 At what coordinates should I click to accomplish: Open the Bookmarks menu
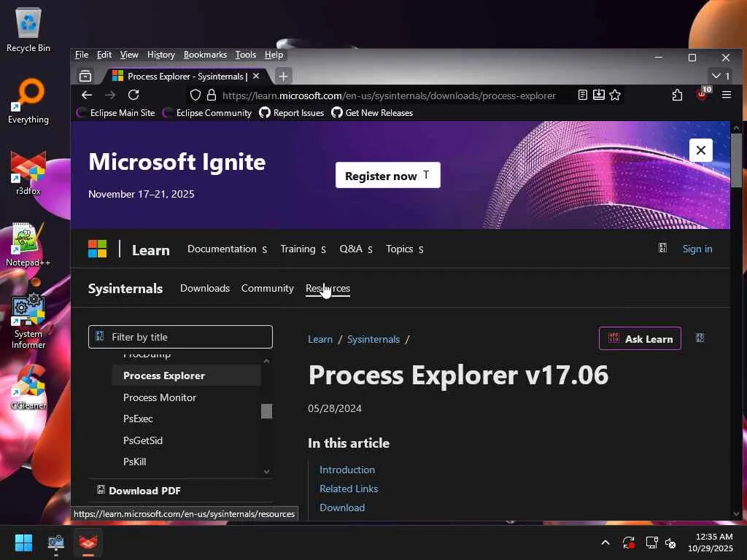pos(205,55)
